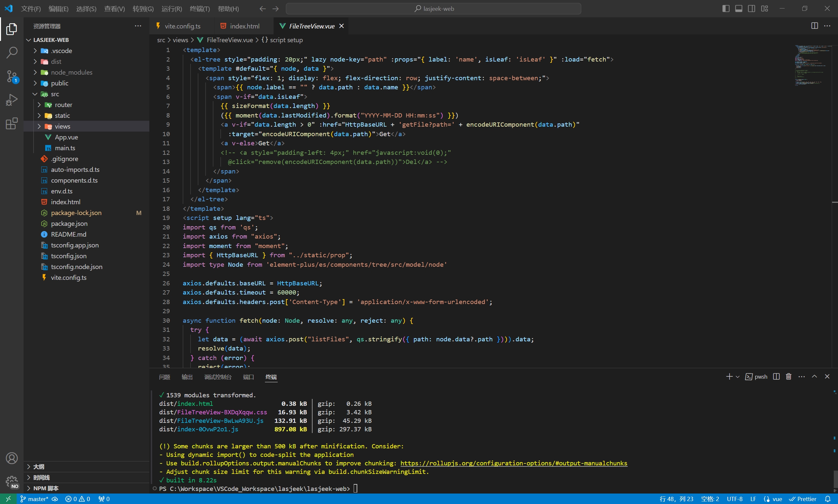Switch to the vite.config.ts tab

coord(182,26)
